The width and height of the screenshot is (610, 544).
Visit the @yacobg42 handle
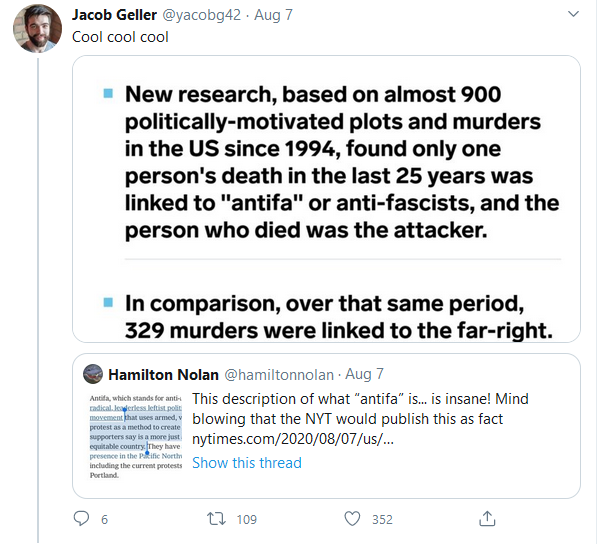coord(202,15)
